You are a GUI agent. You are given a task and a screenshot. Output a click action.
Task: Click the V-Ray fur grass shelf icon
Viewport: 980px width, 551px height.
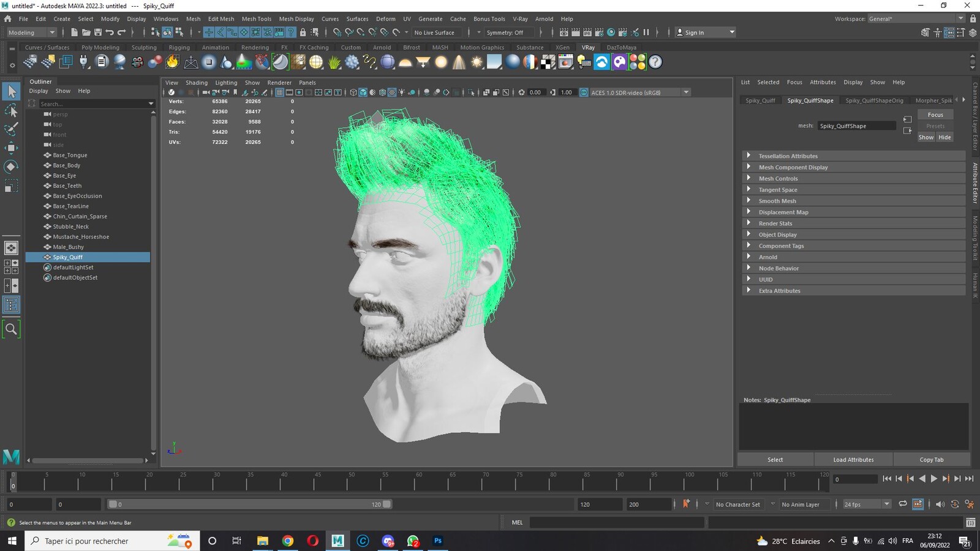[x=334, y=62]
